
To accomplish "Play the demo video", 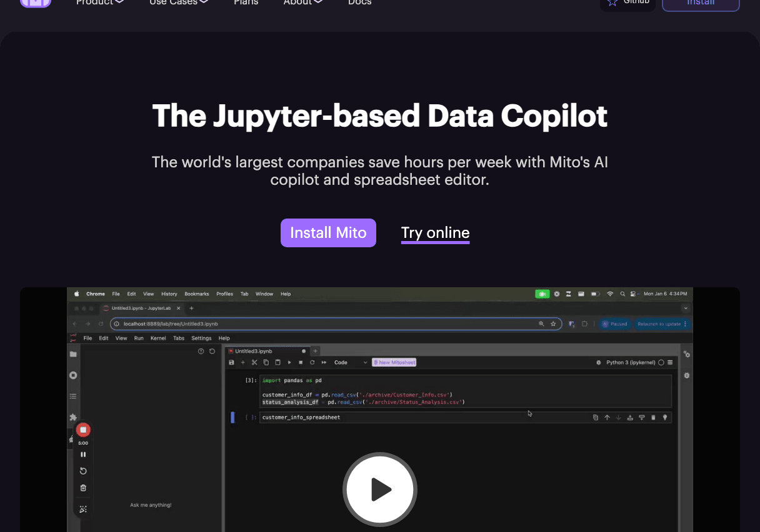I will [x=379, y=490].
